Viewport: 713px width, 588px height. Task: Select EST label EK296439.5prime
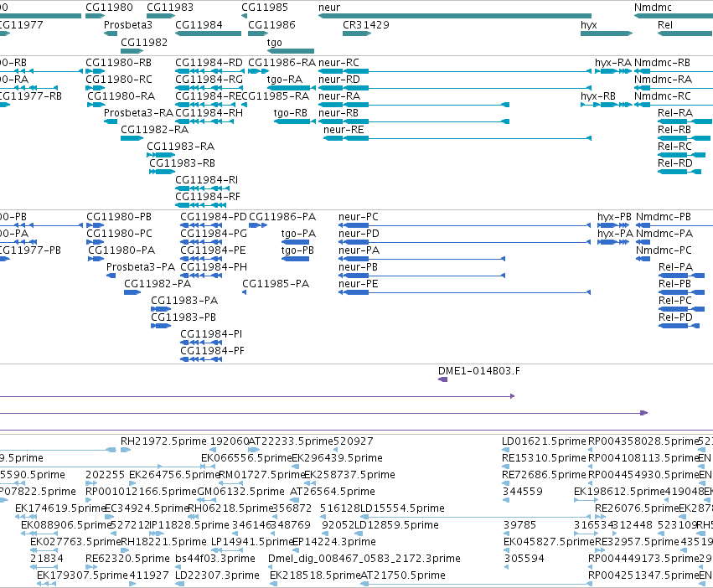coord(337,458)
